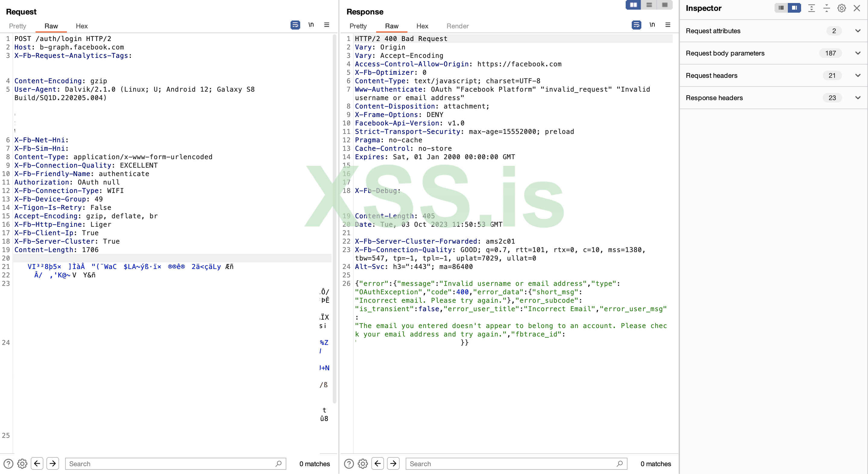
Task: Select side-by-side layout view icon
Action: pyautogui.click(x=633, y=5)
